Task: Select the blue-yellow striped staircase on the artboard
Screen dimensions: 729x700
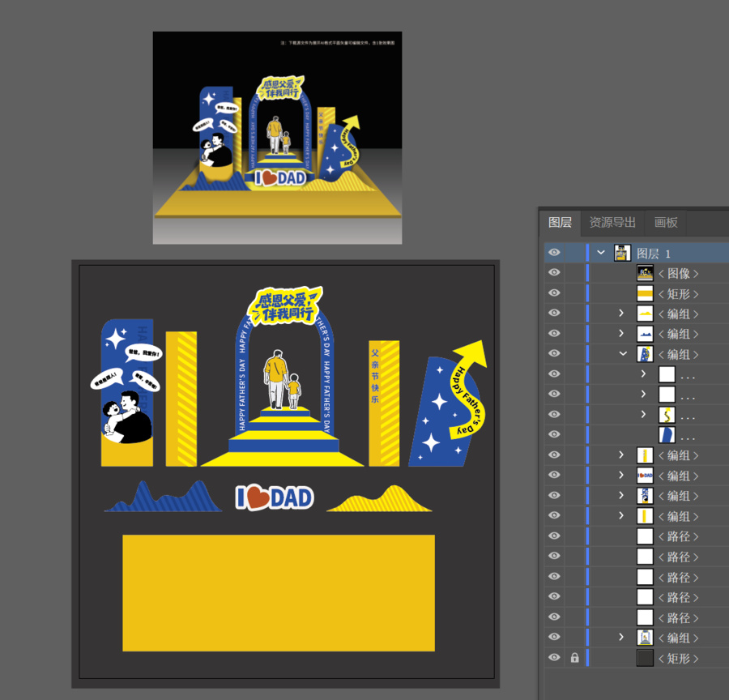Action: pos(283,437)
